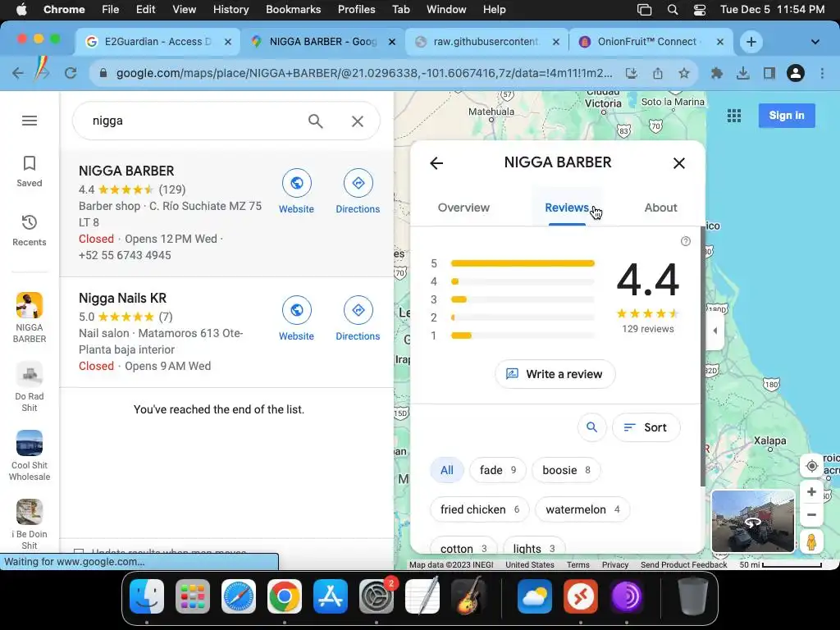The height and width of the screenshot is (630, 840).
Task: Click the 5-star rating bar
Action: pos(523,263)
